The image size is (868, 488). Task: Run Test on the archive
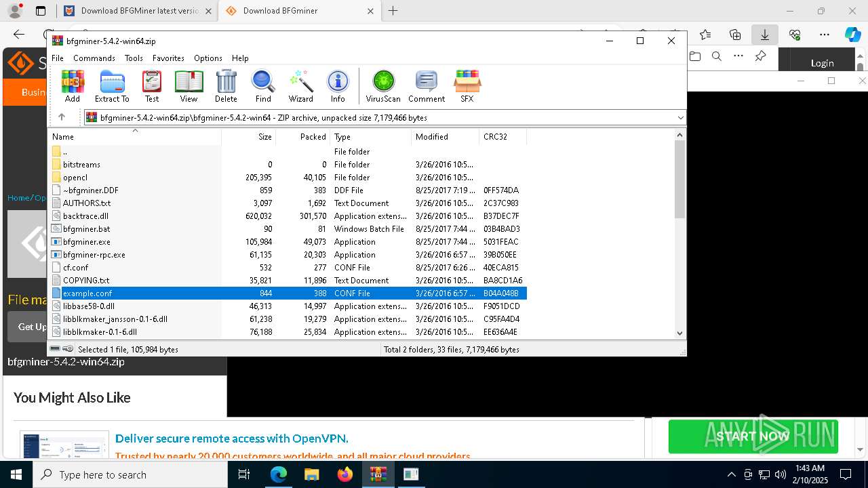(x=152, y=85)
